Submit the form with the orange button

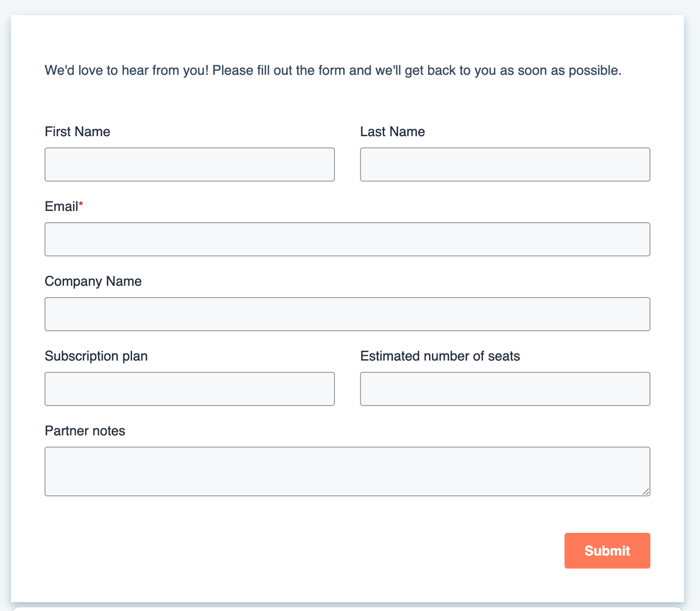coord(607,551)
